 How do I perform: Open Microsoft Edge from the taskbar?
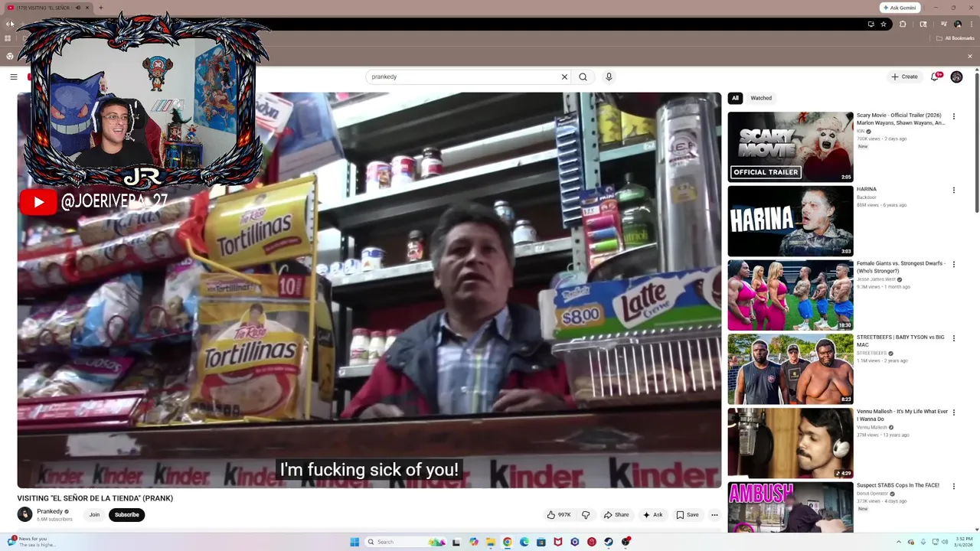pyautogui.click(x=524, y=542)
